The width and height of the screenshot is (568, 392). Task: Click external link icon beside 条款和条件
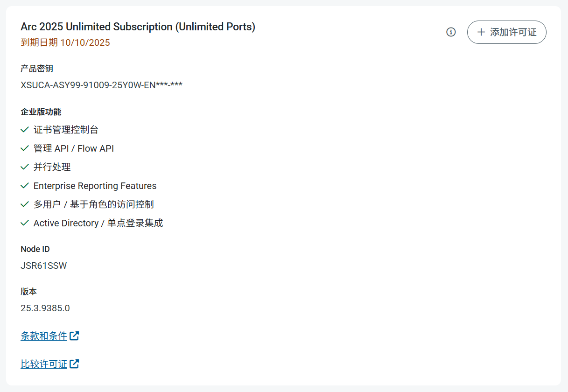coord(74,336)
